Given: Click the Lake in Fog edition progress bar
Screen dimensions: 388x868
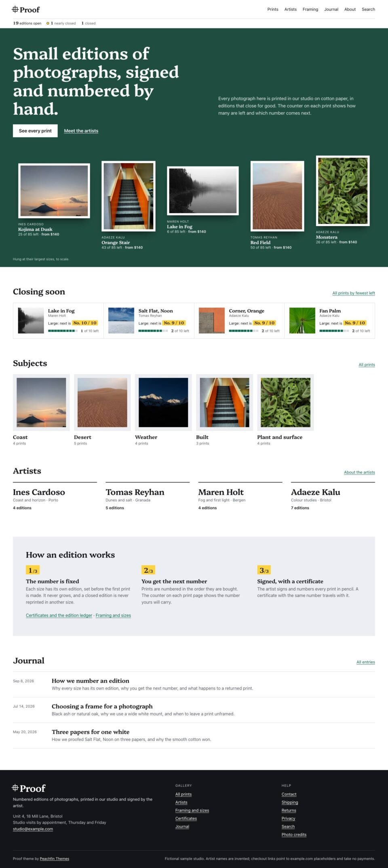Looking at the screenshot, I should point(63,331).
